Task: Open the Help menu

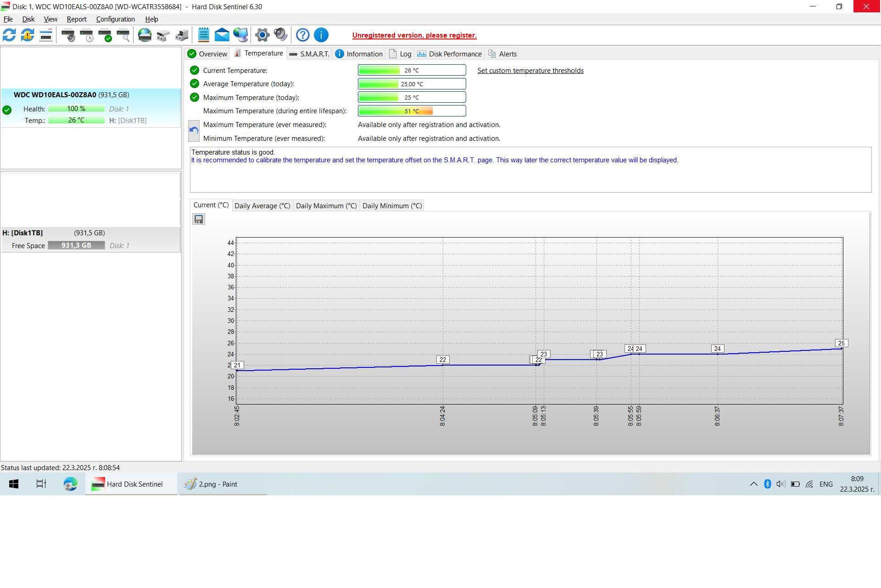Action: (152, 19)
